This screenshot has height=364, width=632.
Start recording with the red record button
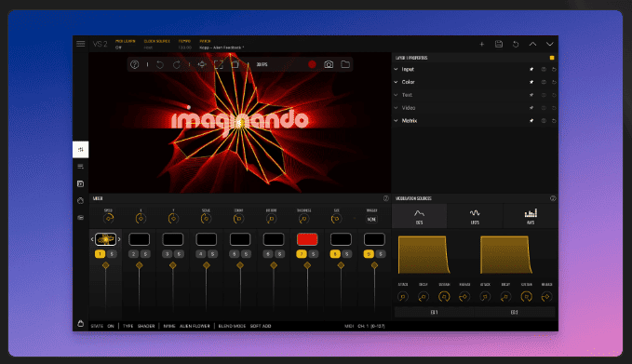[312, 64]
